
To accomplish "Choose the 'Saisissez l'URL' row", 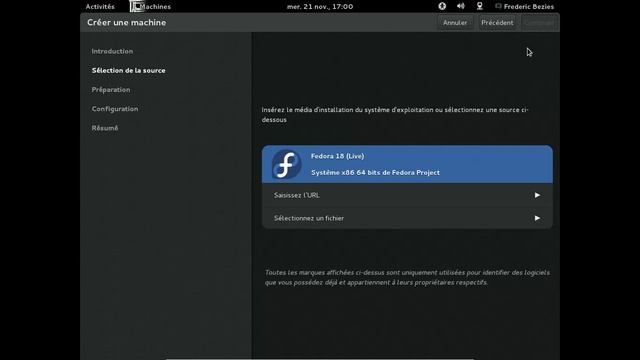I will click(407, 195).
